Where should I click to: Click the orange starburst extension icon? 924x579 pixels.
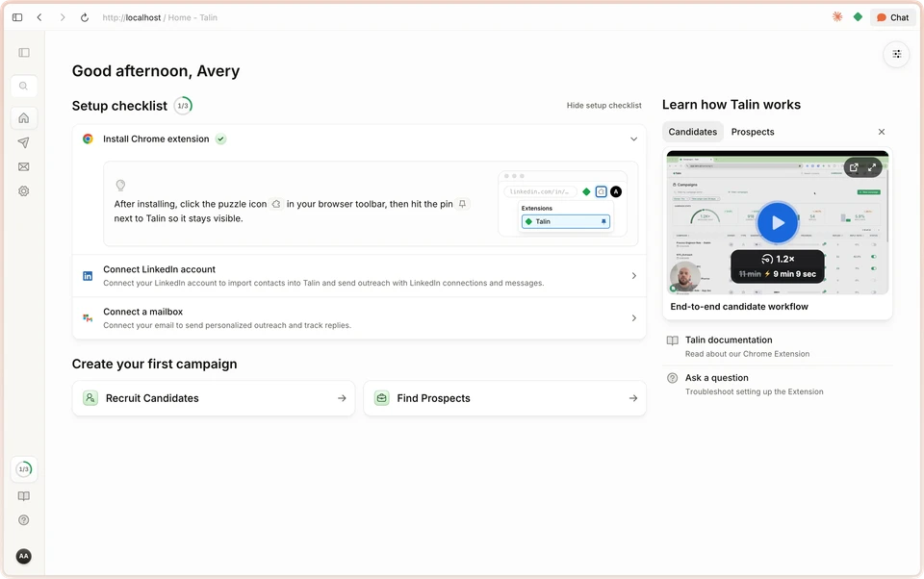point(836,17)
